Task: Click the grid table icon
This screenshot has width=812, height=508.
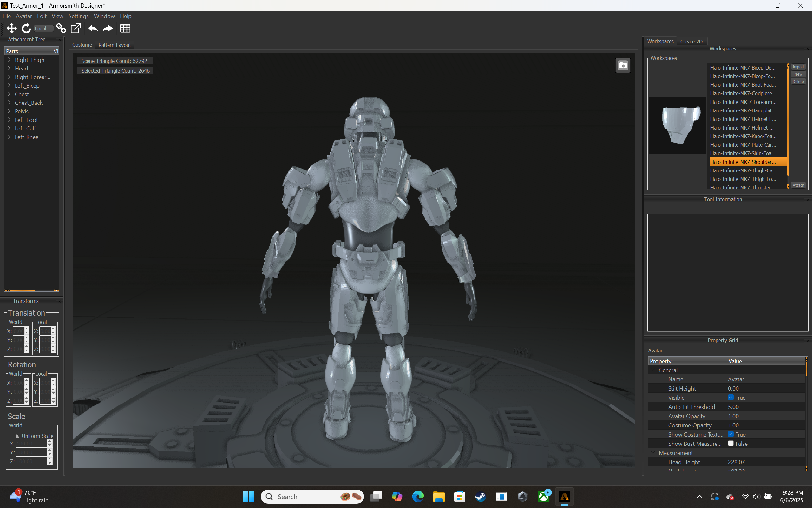Action: pos(125,29)
